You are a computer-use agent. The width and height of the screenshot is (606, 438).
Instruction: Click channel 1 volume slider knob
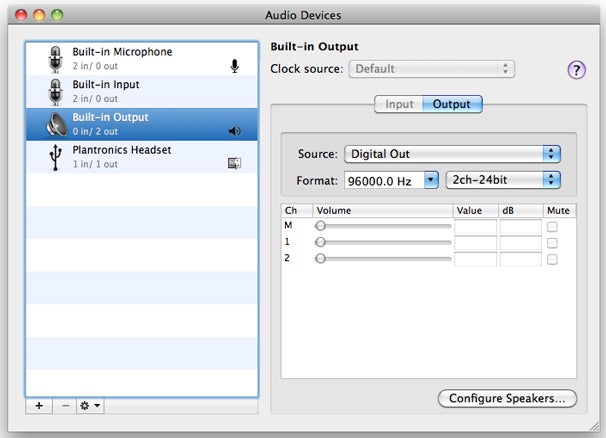pyautogui.click(x=320, y=242)
